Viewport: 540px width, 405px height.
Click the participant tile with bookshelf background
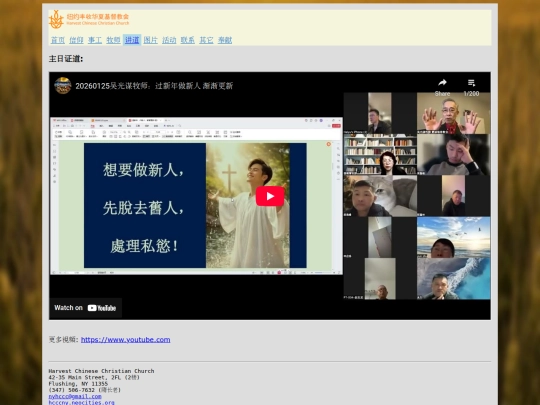[x=380, y=155]
